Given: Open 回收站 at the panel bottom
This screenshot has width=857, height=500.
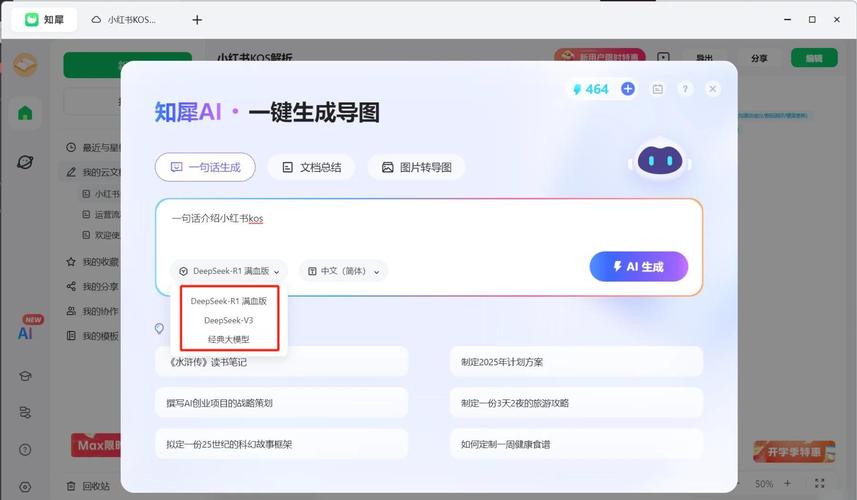Looking at the screenshot, I should click(x=89, y=486).
